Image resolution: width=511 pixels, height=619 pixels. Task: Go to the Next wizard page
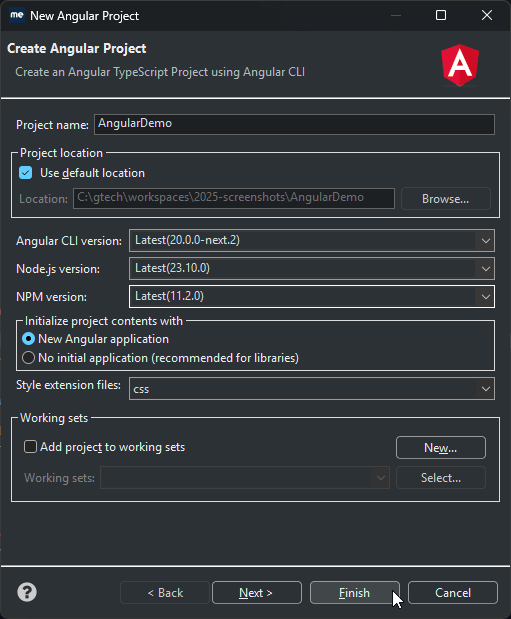tap(257, 593)
